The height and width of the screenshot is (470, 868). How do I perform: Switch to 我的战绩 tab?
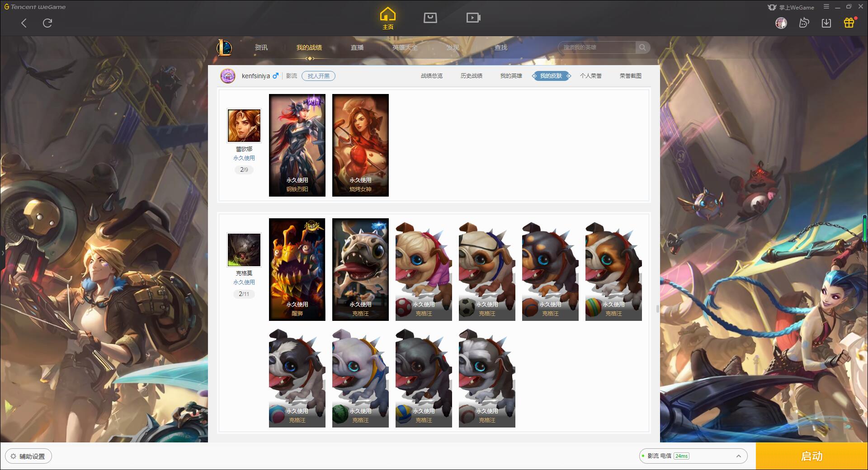tap(309, 47)
